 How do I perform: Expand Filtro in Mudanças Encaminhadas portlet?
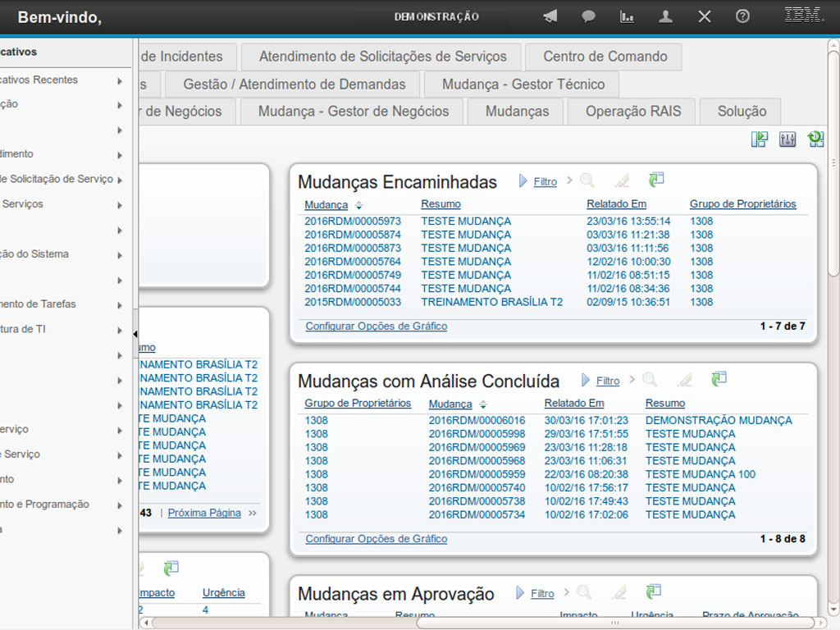coord(545,182)
